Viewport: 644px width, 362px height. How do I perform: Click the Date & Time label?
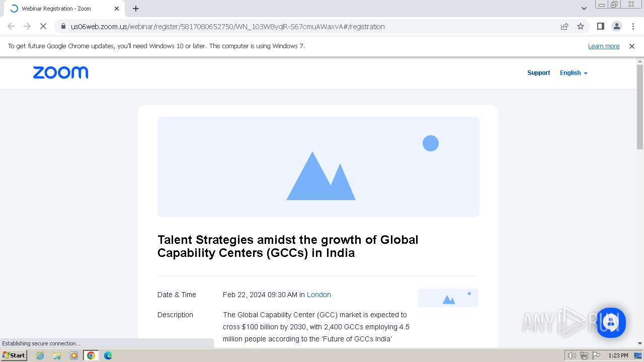tap(177, 295)
